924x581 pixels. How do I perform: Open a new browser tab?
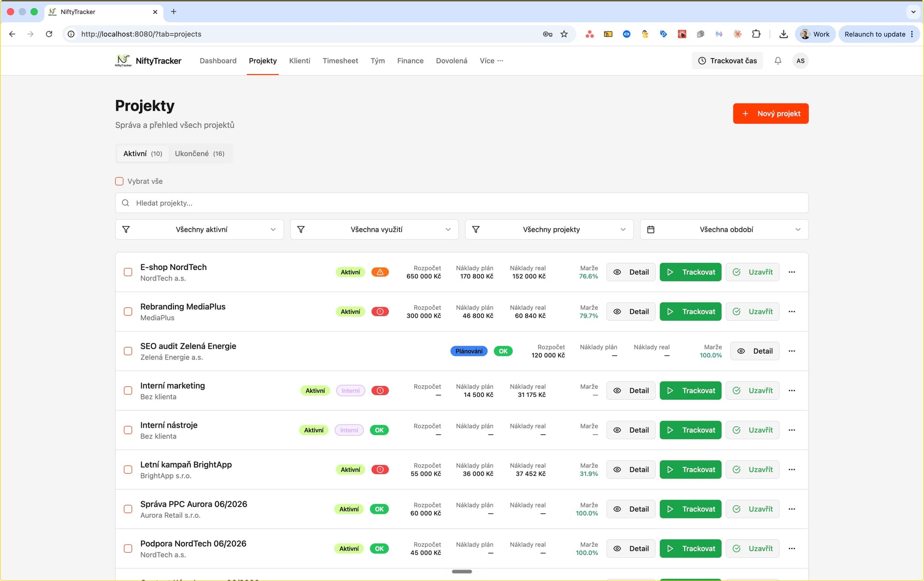[174, 12]
